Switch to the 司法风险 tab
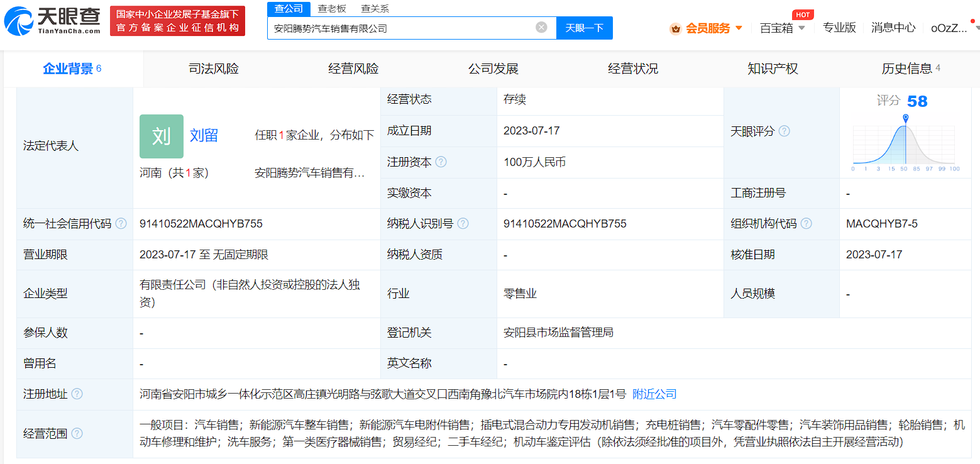The image size is (980, 464). click(214, 69)
